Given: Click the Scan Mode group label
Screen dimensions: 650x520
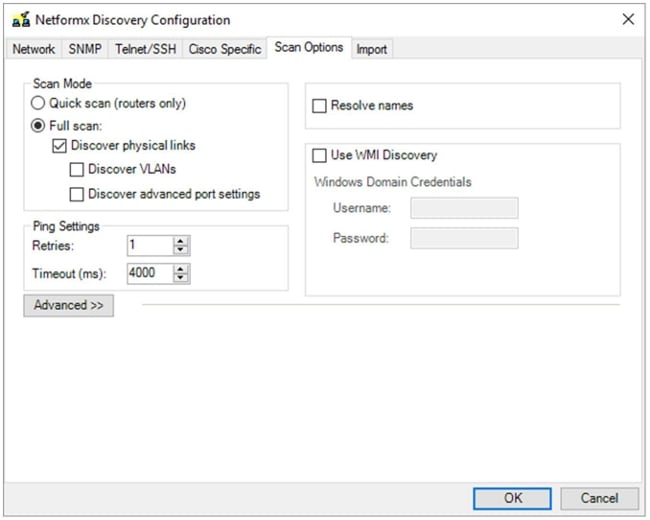Looking at the screenshot, I should 62,83.
